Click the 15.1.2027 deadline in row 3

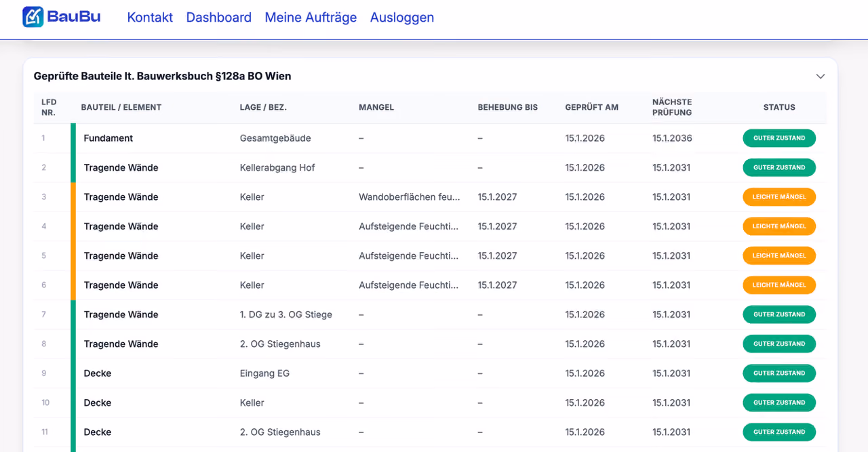pos(497,197)
